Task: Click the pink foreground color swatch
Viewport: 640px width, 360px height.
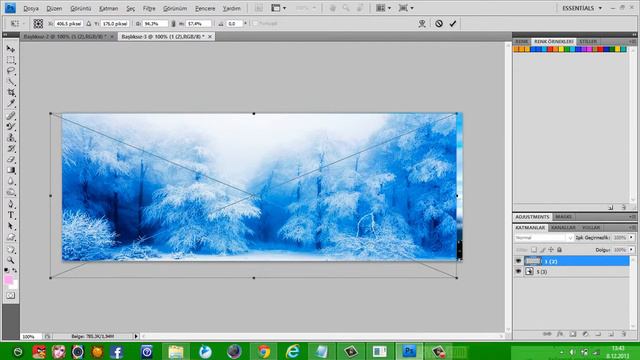Action: [x=8, y=280]
